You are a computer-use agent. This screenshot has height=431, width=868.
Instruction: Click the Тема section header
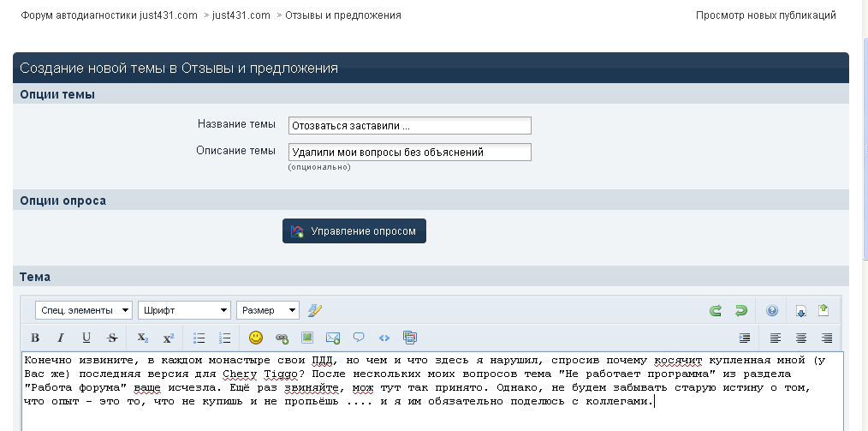tap(431, 277)
